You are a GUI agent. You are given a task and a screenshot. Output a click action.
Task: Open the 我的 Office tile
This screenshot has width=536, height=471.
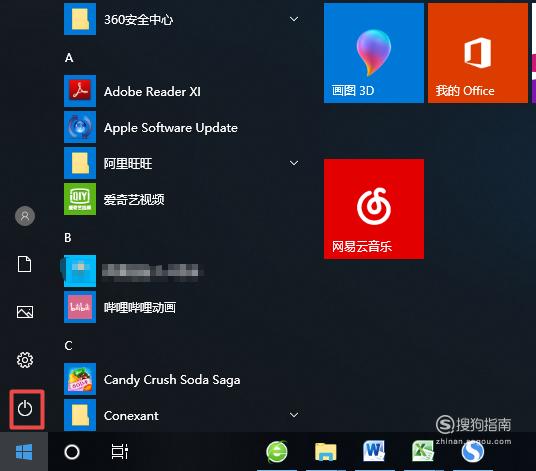coord(478,53)
